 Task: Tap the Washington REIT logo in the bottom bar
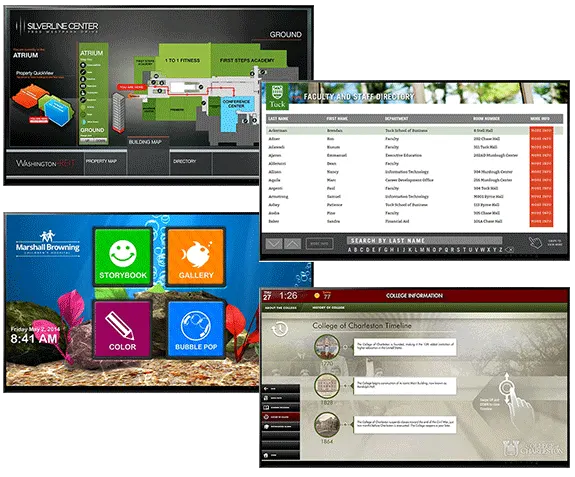coord(45,164)
